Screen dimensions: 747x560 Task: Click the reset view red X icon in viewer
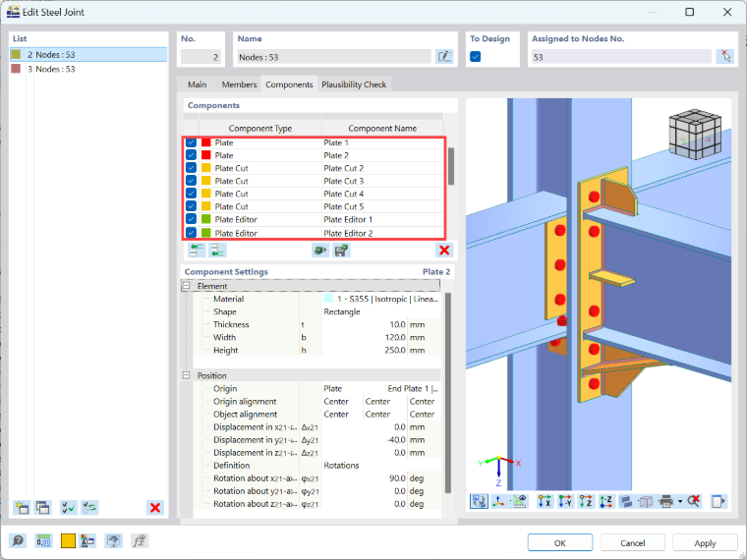click(694, 501)
